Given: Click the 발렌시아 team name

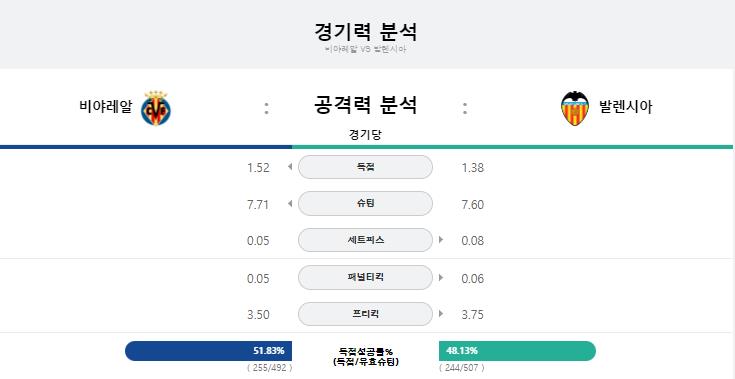Looking at the screenshot, I should pyautogui.click(x=625, y=107).
